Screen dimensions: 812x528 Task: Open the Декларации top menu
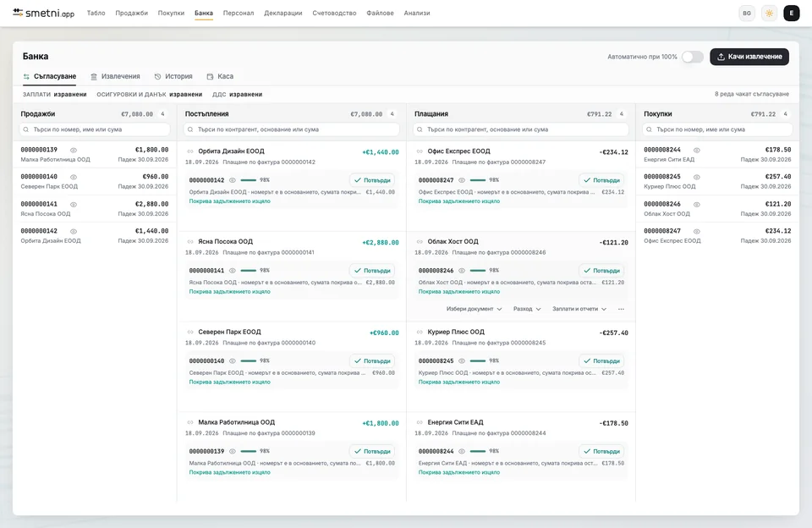(283, 13)
